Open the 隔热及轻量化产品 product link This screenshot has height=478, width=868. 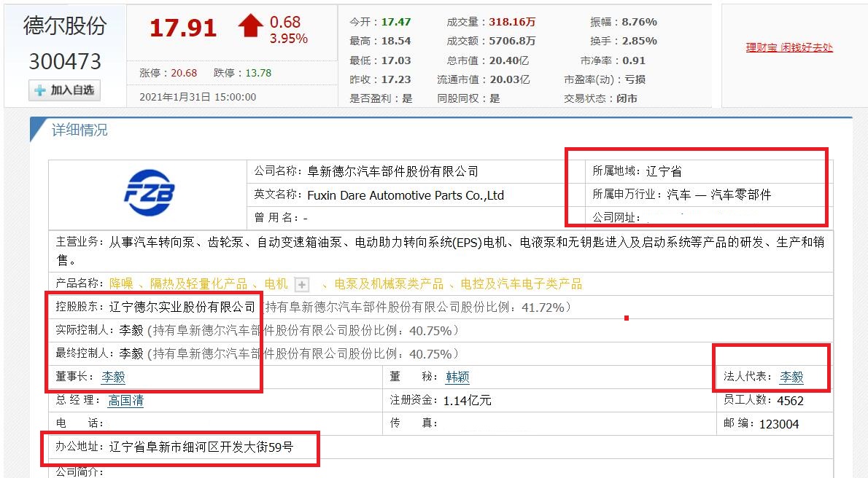tap(198, 284)
